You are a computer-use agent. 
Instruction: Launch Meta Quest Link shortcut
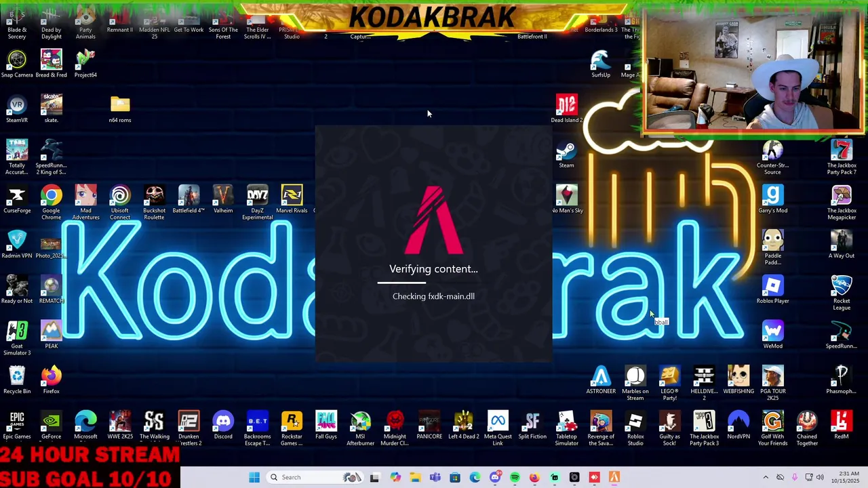point(498,428)
